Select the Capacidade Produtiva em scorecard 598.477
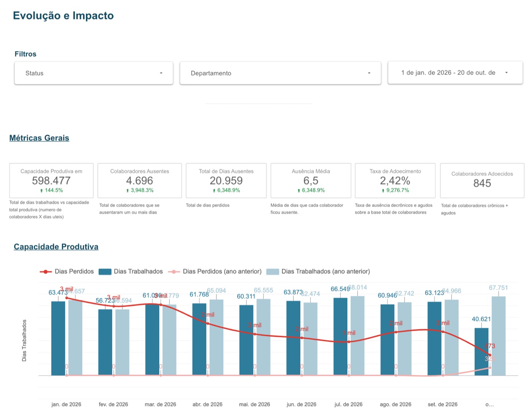532x418 pixels. pos(51,181)
